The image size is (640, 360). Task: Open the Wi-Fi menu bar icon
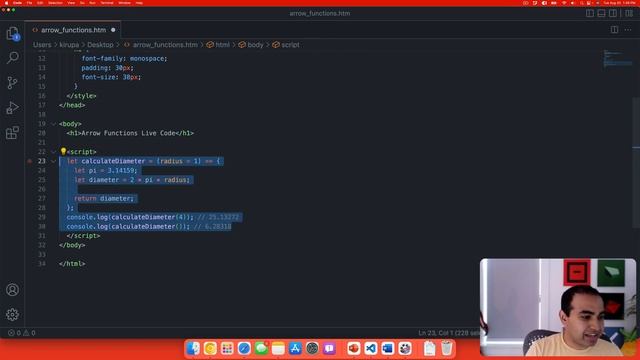(x=564, y=3)
